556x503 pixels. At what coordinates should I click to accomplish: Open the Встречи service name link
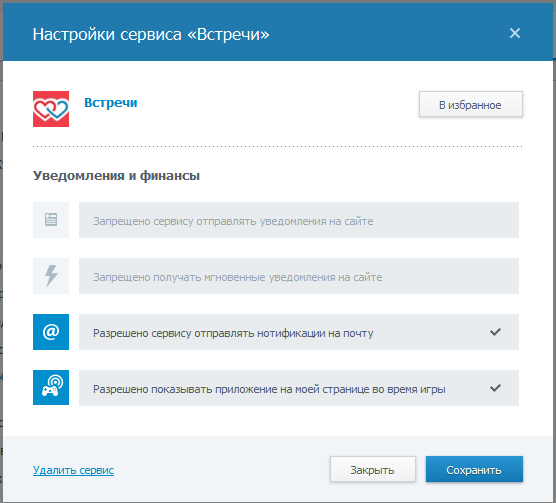click(x=111, y=102)
